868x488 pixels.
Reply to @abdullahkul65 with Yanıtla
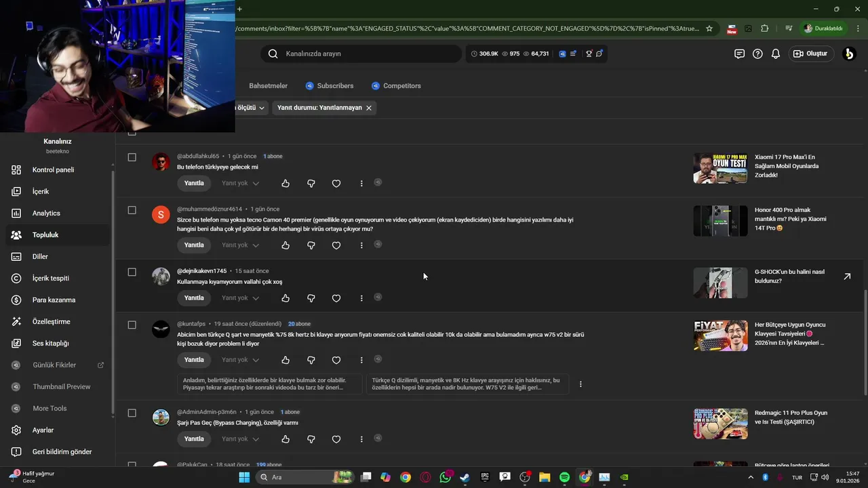194,184
